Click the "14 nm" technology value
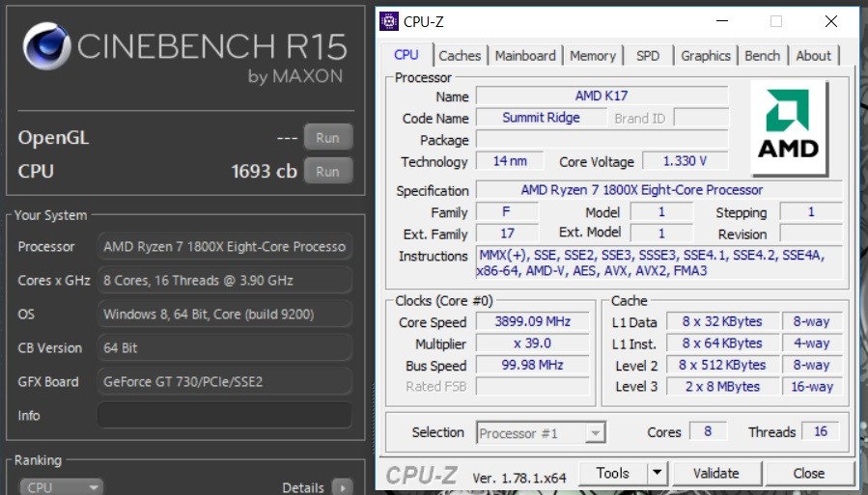868x495 pixels. click(x=510, y=161)
